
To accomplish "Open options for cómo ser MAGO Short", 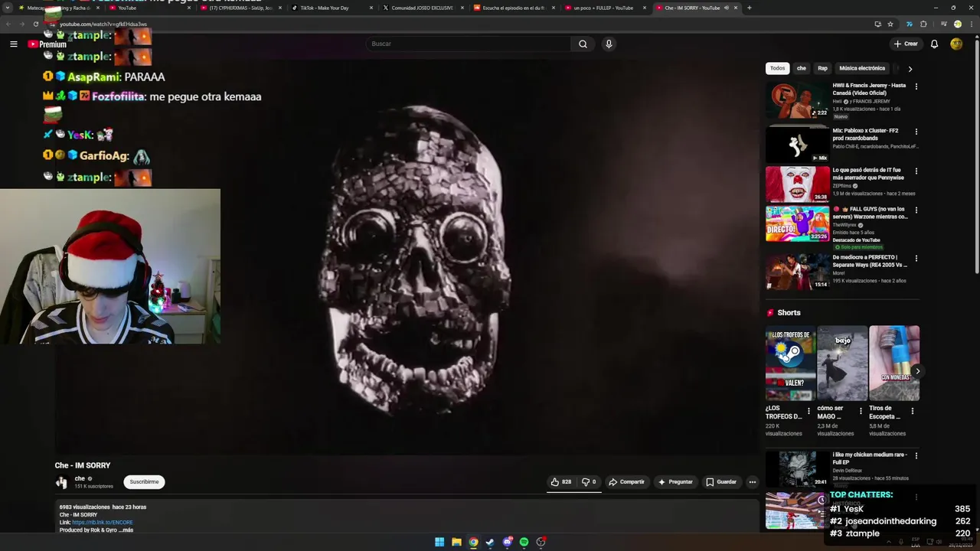I will click(860, 411).
